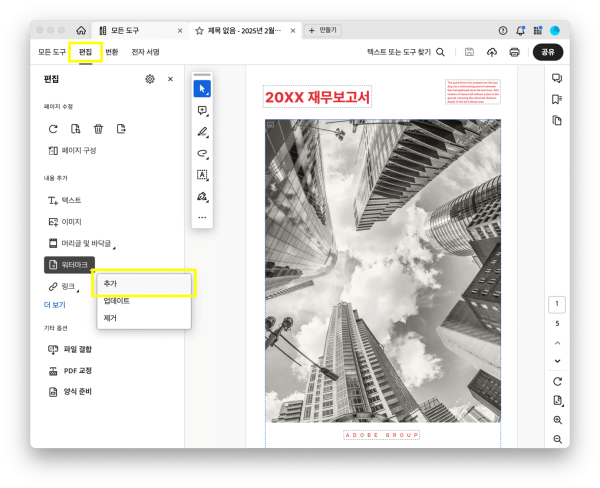Select the 편집 menu tab
The width and height of the screenshot is (600, 488).
[x=85, y=52]
